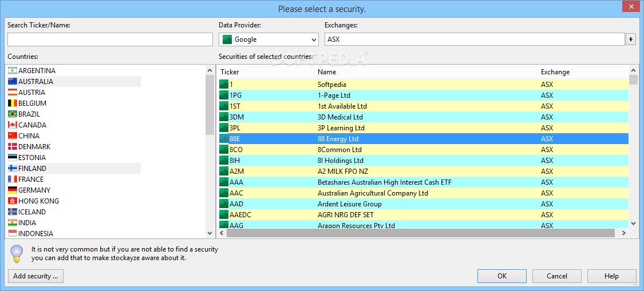Click chart icon beside ticker AAC
Image resolution: width=644 pixels, height=291 pixels.
pos(223,193)
